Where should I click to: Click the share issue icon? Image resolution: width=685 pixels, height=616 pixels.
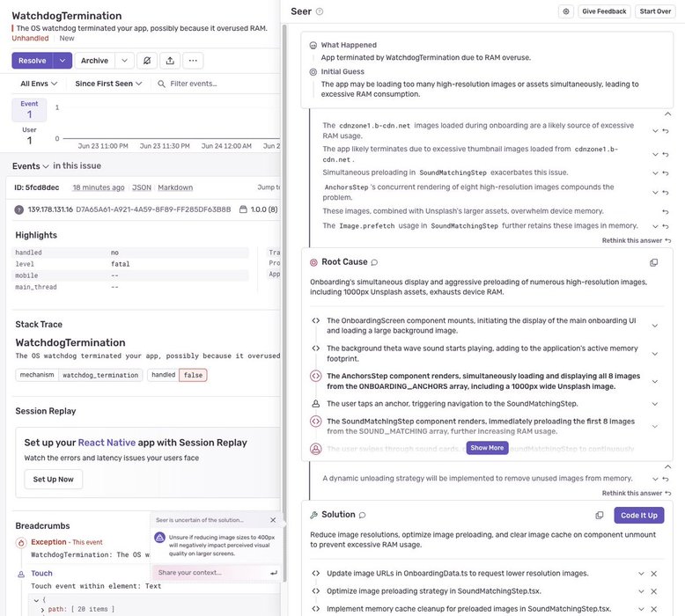pos(170,61)
